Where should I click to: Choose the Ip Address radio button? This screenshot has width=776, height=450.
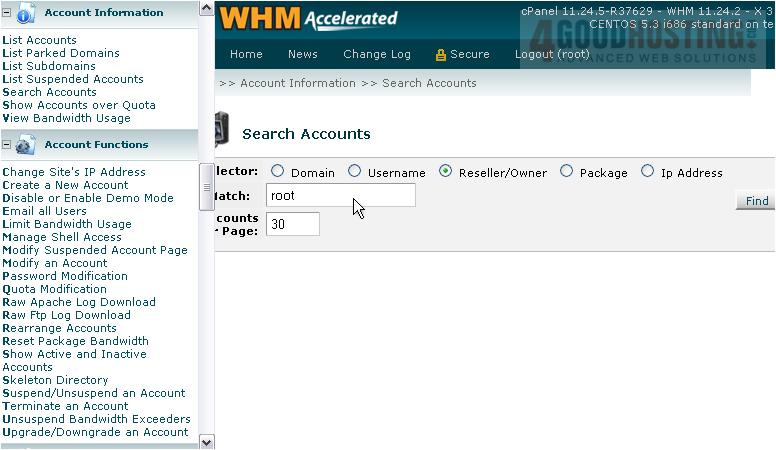coord(647,172)
